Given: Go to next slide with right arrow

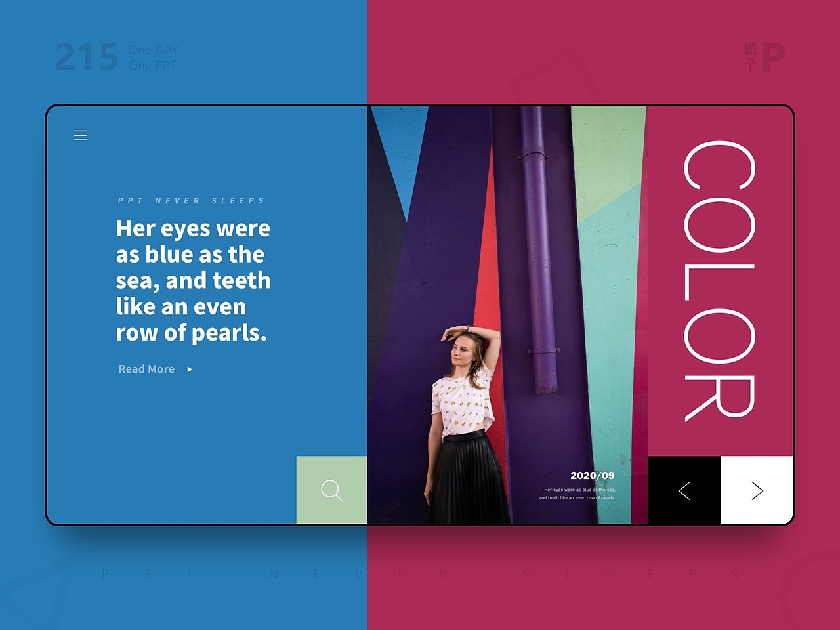Looking at the screenshot, I should click(757, 490).
